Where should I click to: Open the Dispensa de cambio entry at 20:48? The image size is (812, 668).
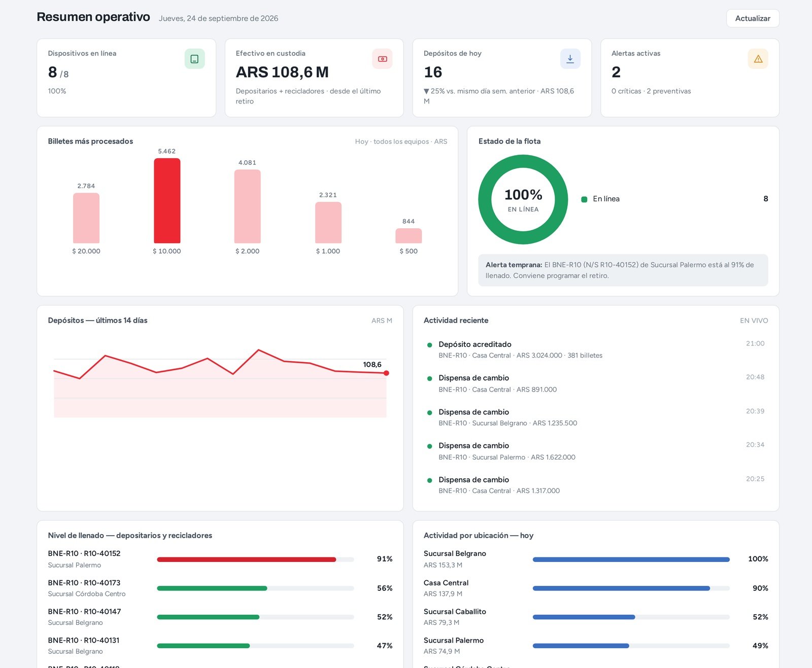596,383
